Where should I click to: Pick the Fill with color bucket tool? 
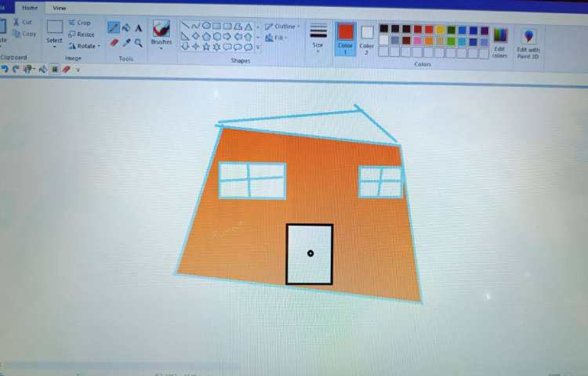126,27
